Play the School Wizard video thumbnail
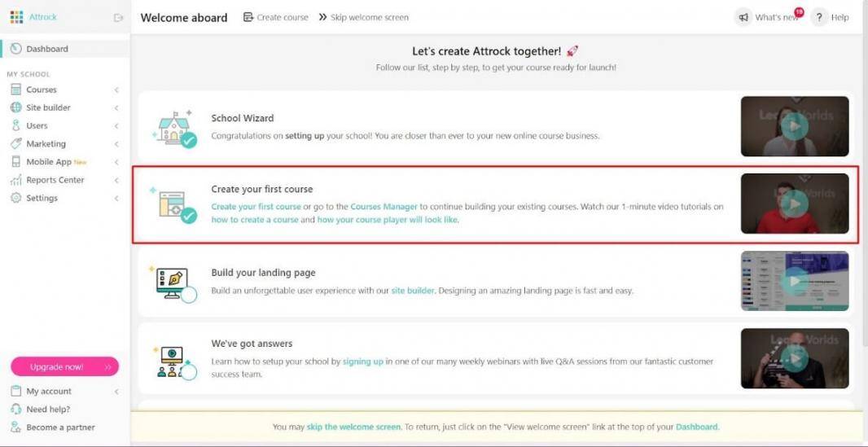868x447 pixels. [x=795, y=127]
